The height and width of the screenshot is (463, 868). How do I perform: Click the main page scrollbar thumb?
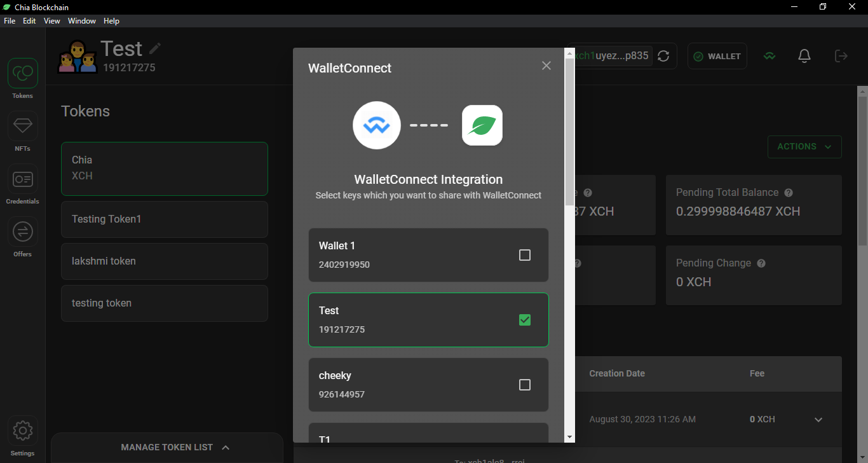[862, 170]
